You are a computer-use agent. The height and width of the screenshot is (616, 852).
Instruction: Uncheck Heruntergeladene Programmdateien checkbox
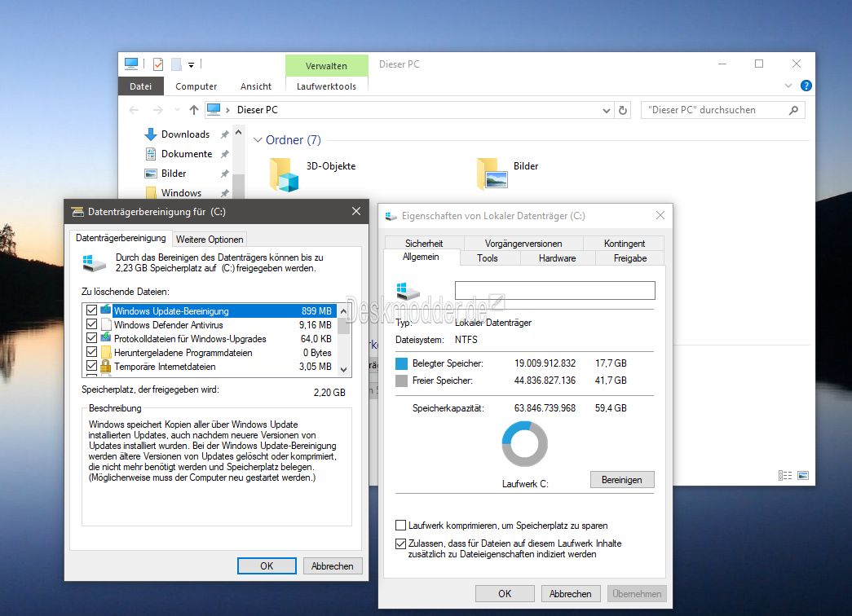click(92, 352)
